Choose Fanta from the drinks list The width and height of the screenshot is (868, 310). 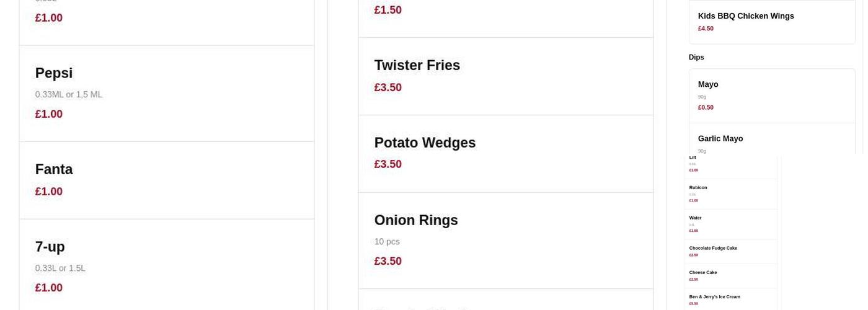point(54,170)
